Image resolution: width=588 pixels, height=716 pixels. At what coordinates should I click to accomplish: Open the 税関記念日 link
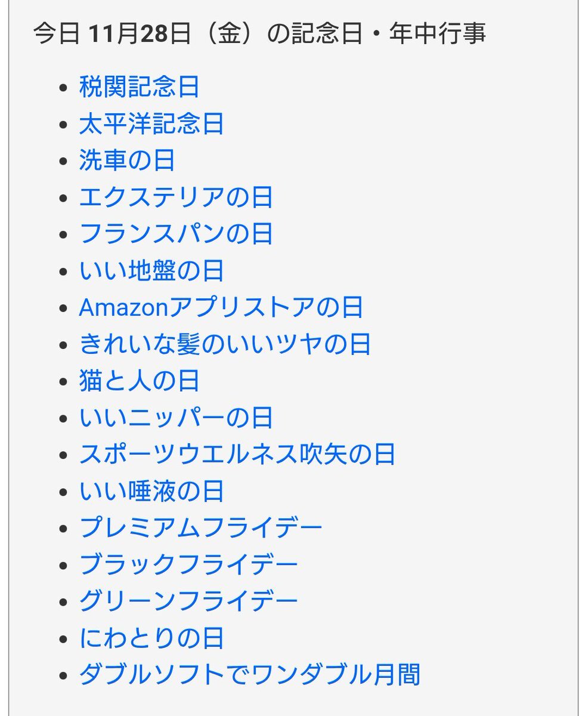pyautogui.click(x=139, y=87)
